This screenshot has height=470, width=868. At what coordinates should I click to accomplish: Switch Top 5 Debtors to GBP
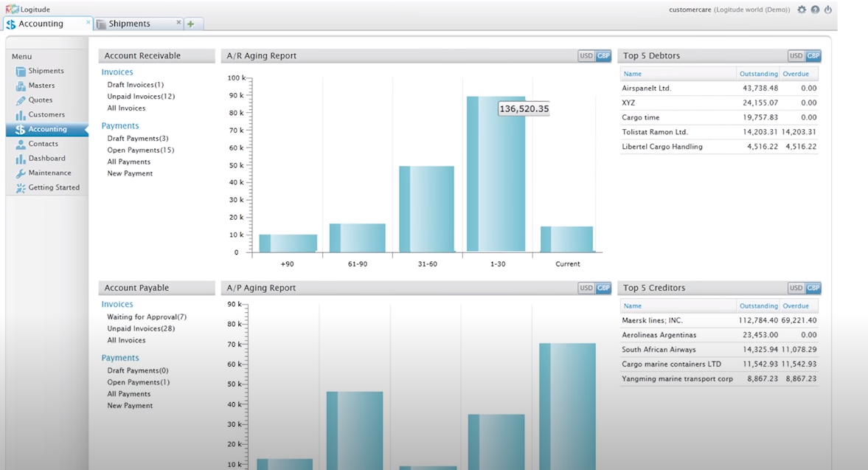pyautogui.click(x=813, y=55)
